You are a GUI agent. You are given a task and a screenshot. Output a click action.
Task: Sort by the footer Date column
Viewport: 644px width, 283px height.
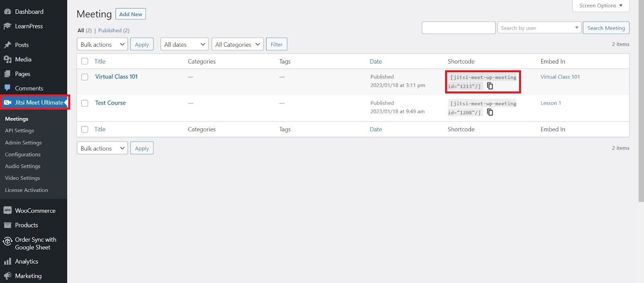tap(376, 129)
